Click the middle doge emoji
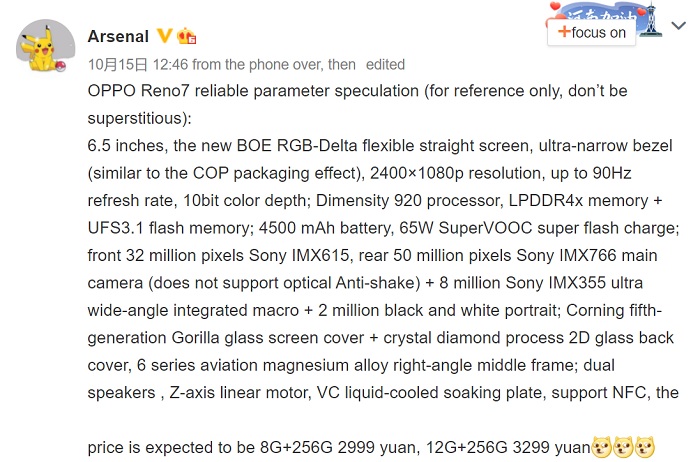The height and width of the screenshot is (462, 700). [623, 447]
